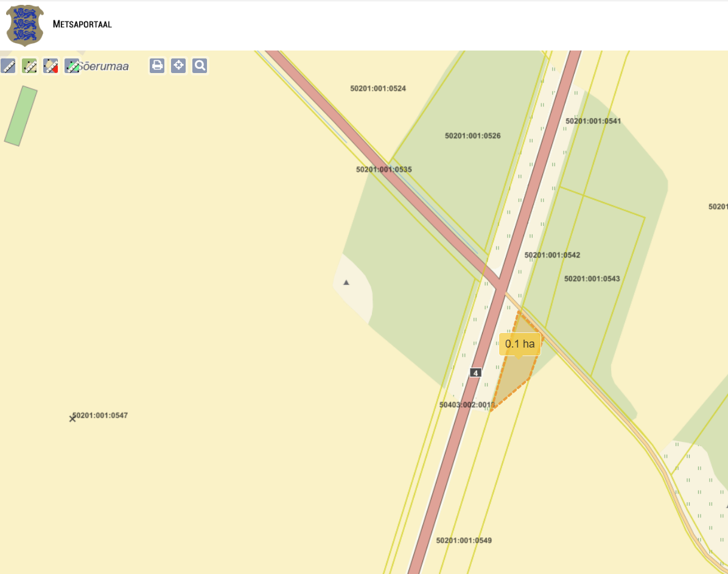This screenshot has height=574, width=728.
Task: Open the Metsaportaal home title
Action: [x=82, y=24]
